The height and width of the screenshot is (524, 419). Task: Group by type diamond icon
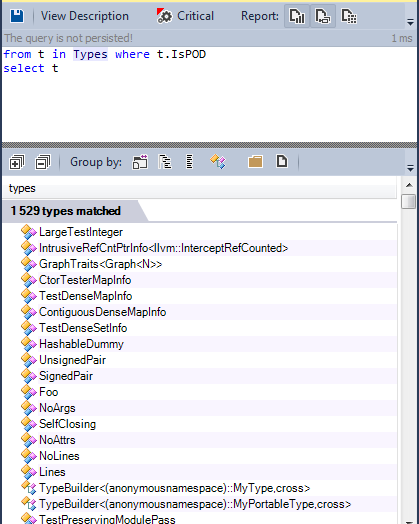[218, 162]
